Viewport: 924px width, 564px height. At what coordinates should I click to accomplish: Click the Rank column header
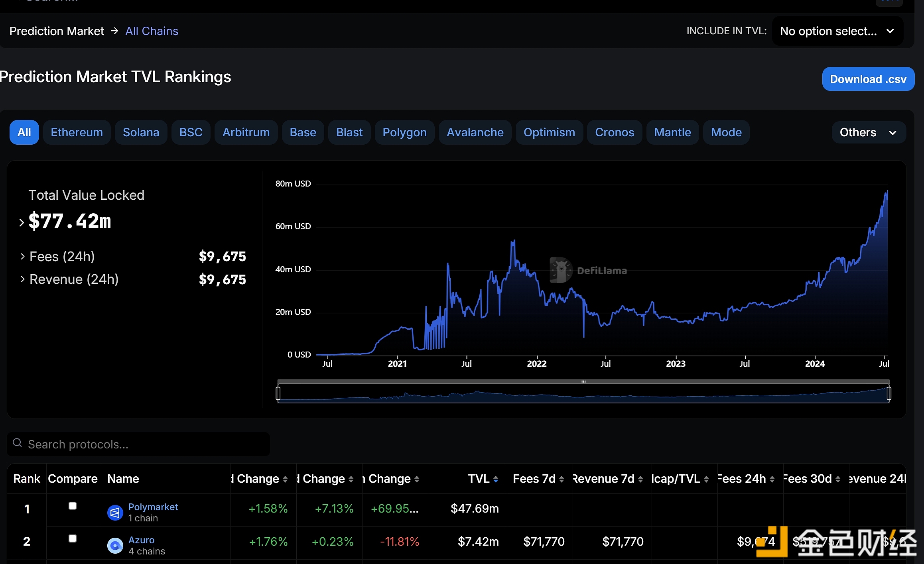coord(27,479)
